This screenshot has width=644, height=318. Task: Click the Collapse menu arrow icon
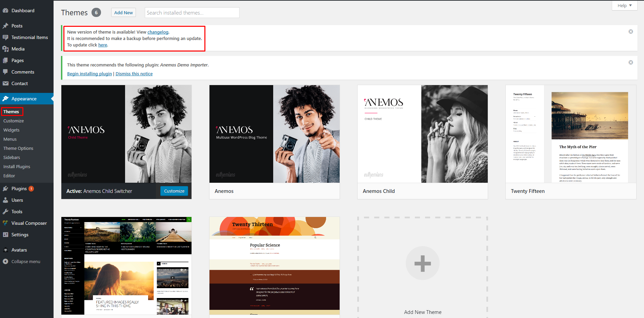[x=5, y=261]
